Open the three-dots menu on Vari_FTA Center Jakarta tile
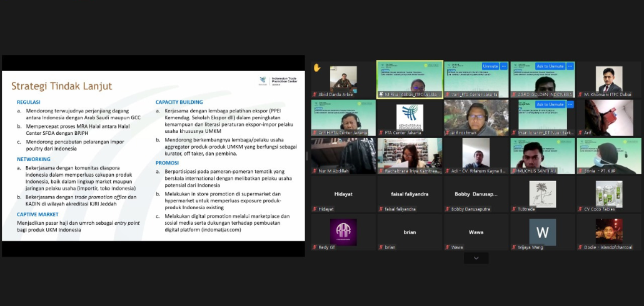644x306 pixels. [503, 66]
